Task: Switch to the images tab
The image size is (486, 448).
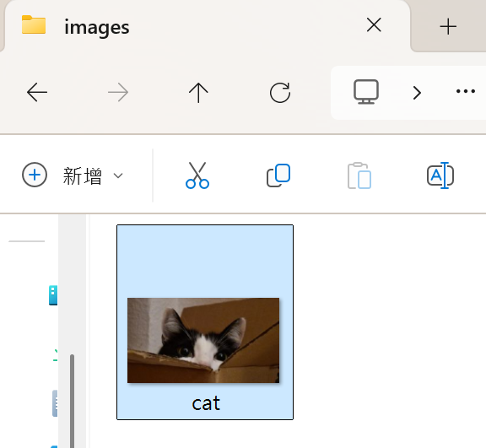Action: point(207,27)
